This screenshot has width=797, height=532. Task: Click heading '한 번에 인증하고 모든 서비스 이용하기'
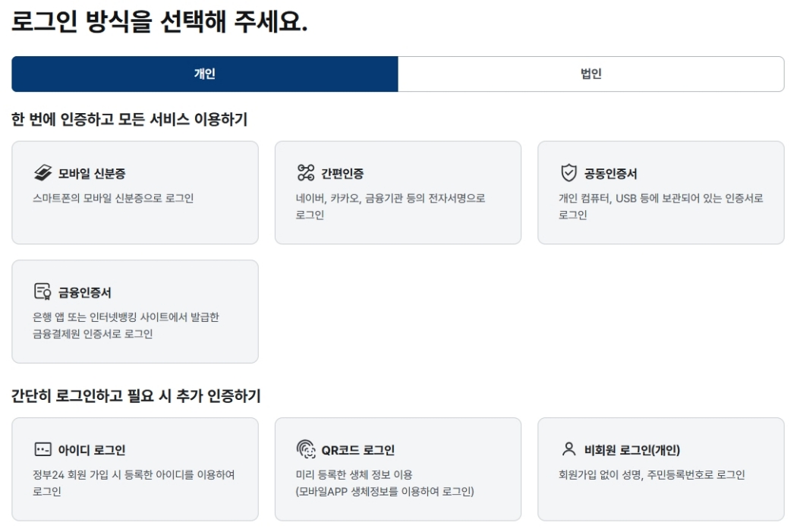pos(130,119)
